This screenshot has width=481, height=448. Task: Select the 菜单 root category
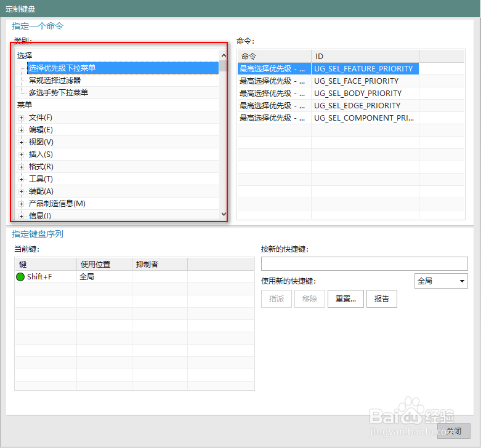(x=25, y=105)
